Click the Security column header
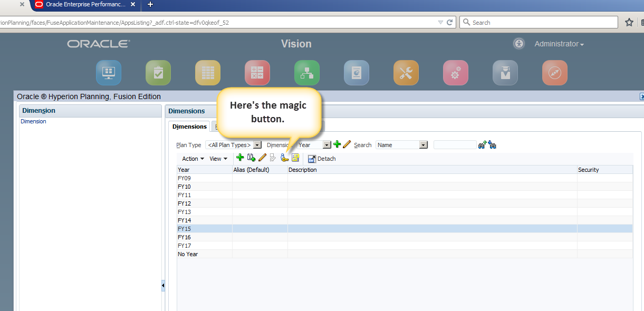This screenshot has width=644, height=311. click(x=604, y=170)
